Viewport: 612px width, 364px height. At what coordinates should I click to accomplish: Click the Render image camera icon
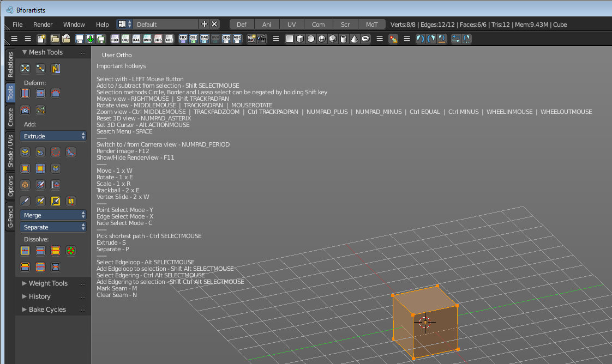click(x=251, y=39)
